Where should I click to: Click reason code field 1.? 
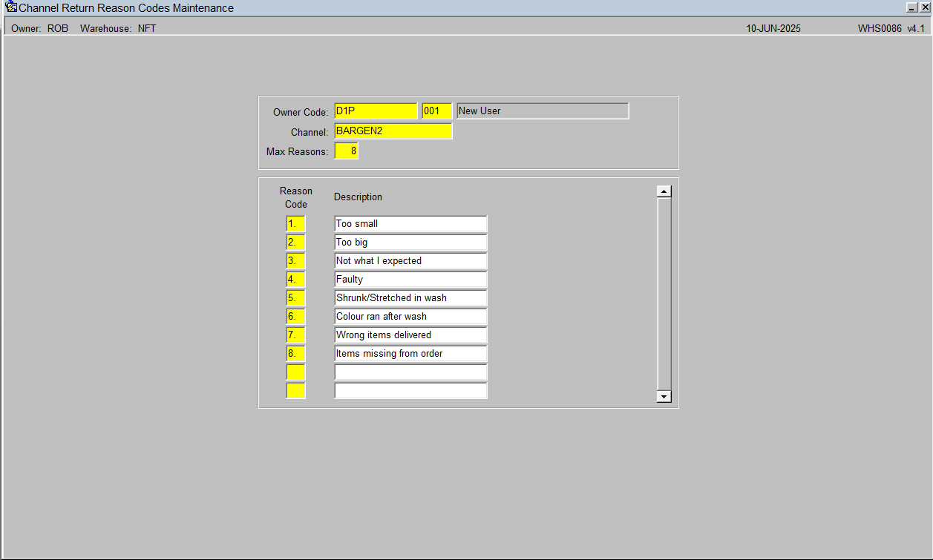coord(295,224)
